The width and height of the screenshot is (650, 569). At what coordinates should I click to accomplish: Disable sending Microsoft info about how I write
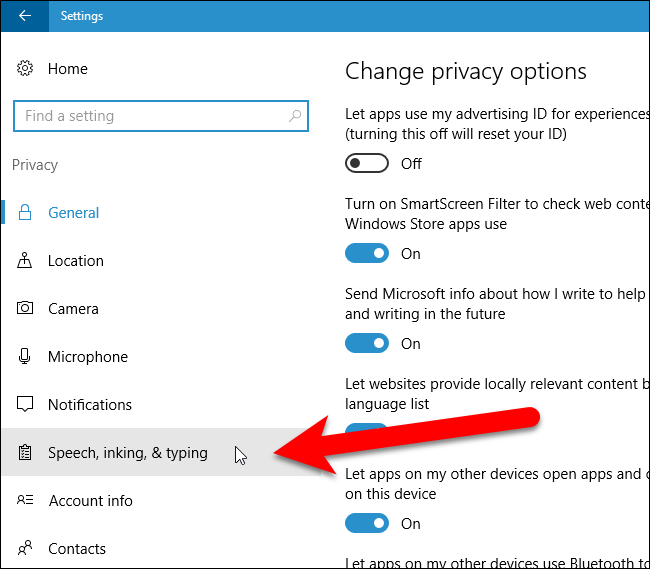point(366,343)
